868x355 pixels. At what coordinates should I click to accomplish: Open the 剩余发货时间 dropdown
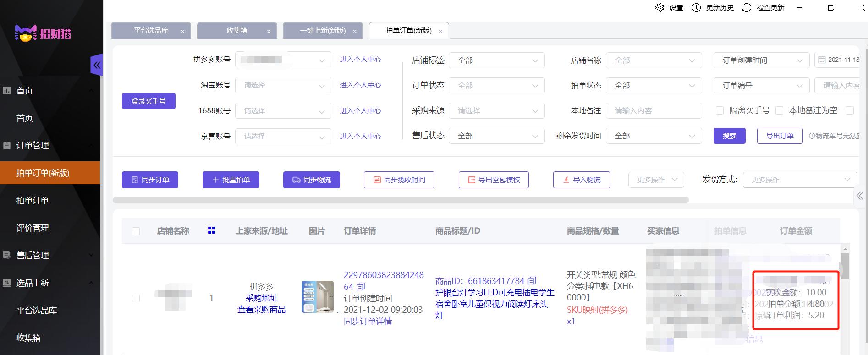coord(654,136)
